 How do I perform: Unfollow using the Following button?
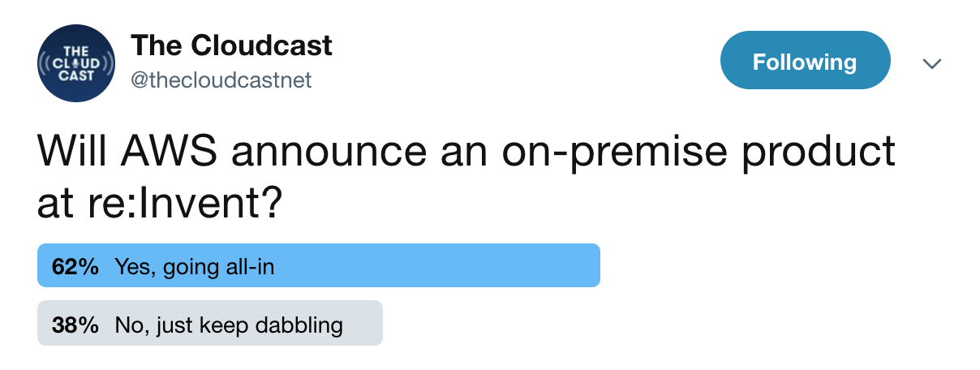point(805,61)
